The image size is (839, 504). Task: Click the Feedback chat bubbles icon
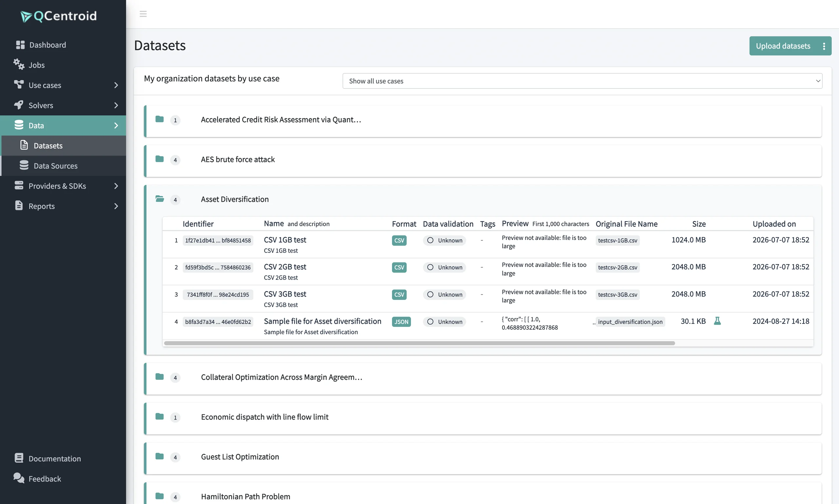pos(19,478)
